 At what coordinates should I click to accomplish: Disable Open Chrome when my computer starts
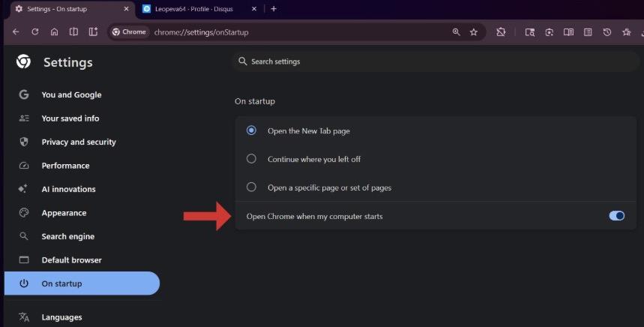click(616, 216)
